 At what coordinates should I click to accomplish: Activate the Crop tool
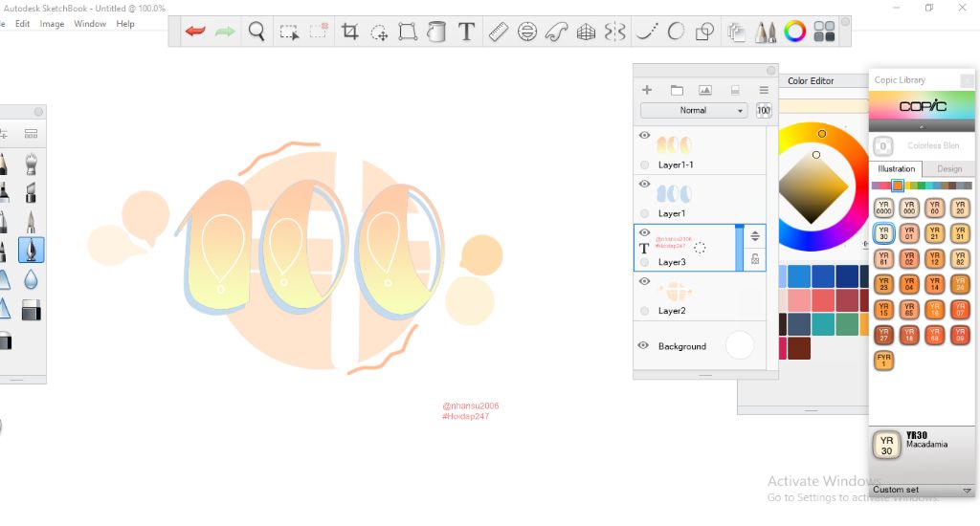point(350,32)
